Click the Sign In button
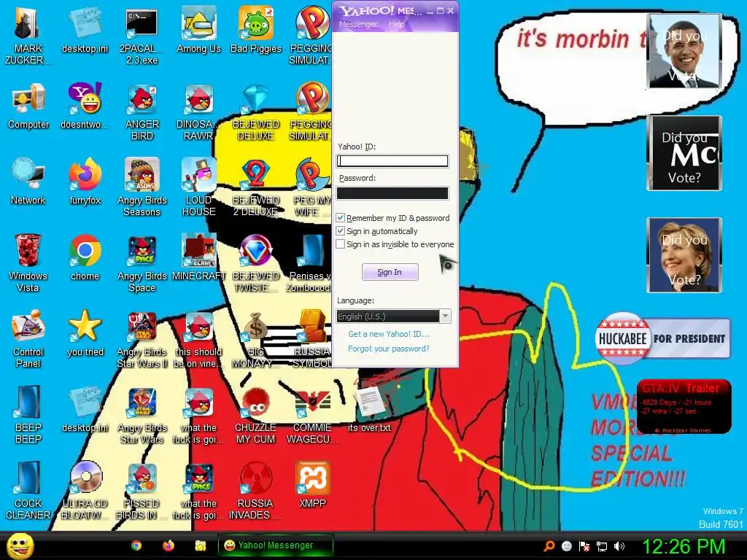The width and height of the screenshot is (747, 560). coord(390,272)
